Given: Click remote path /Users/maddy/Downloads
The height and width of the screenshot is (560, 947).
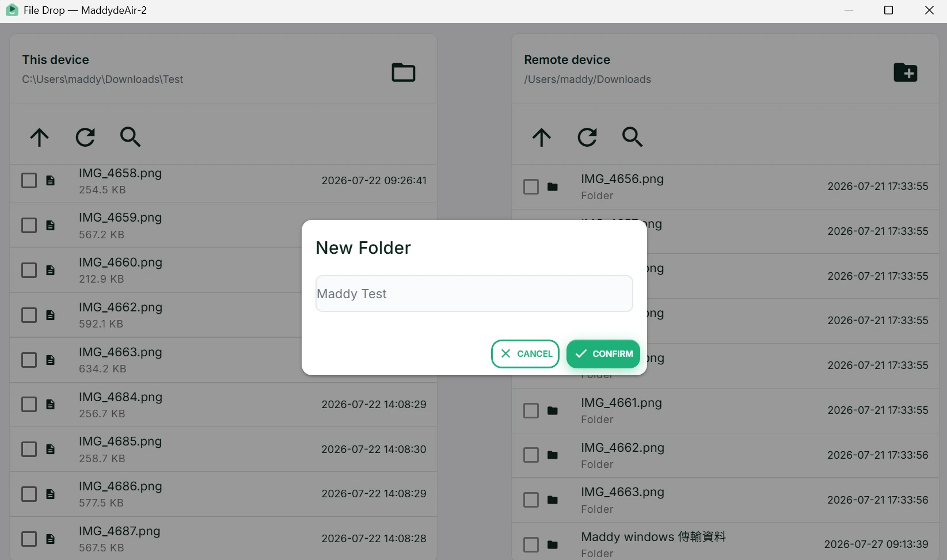Looking at the screenshot, I should click(587, 79).
